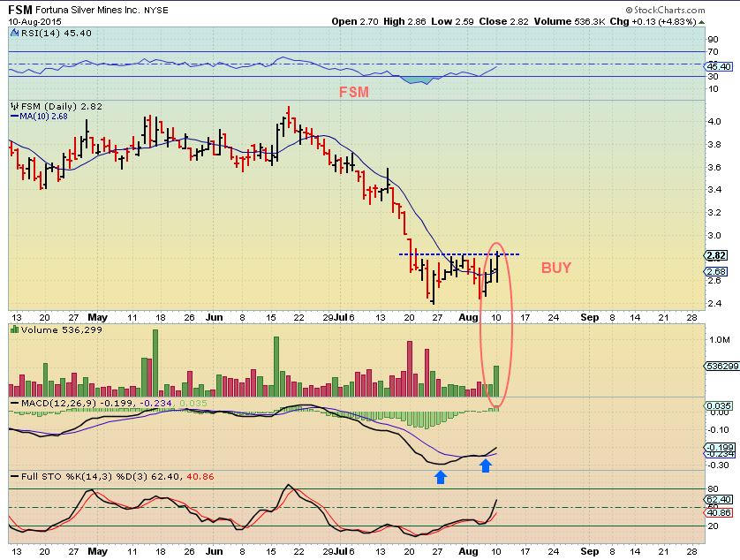Click the Chg +0.13 (+4.83%) value
Screen dimensions: 740x560
point(653,21)
